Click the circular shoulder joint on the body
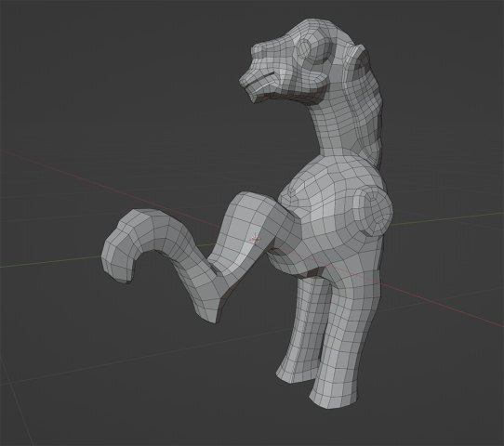This screenshot has height=446, width=504. (373, 211)
